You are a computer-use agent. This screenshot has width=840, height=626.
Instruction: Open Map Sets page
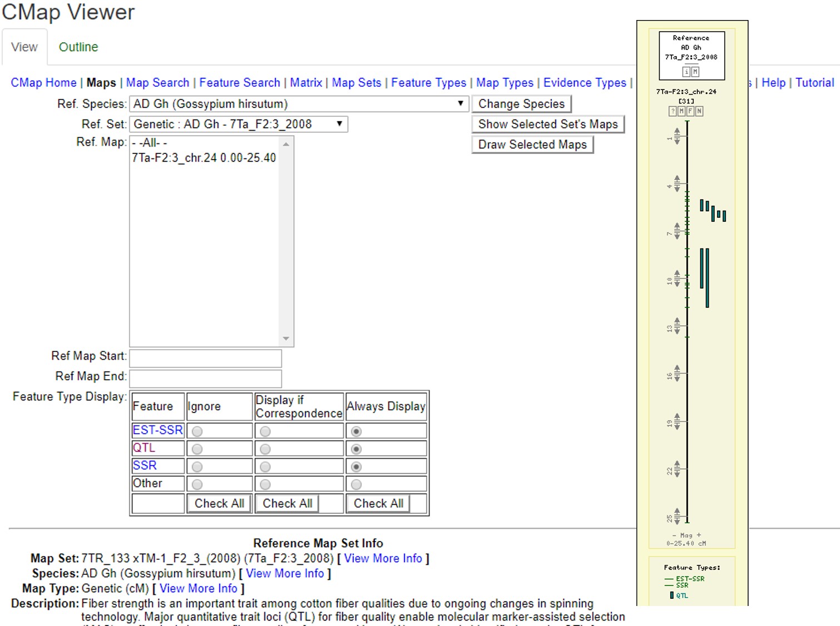(x=357, y=83)
